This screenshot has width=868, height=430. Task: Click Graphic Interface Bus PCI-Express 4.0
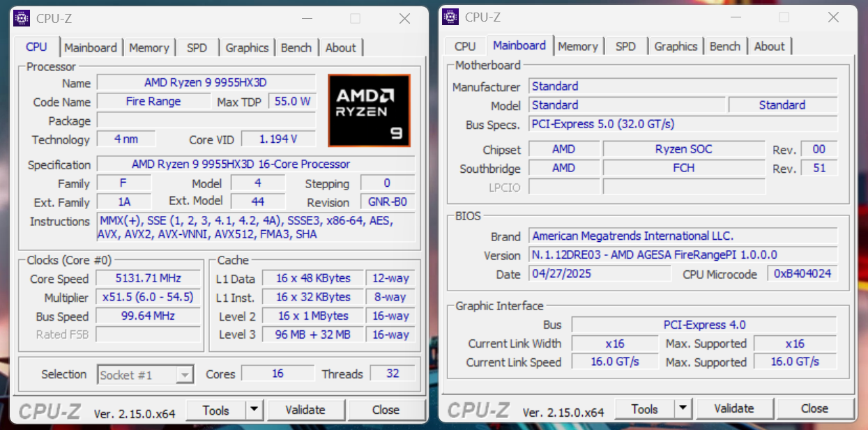(x=704, y=325)
